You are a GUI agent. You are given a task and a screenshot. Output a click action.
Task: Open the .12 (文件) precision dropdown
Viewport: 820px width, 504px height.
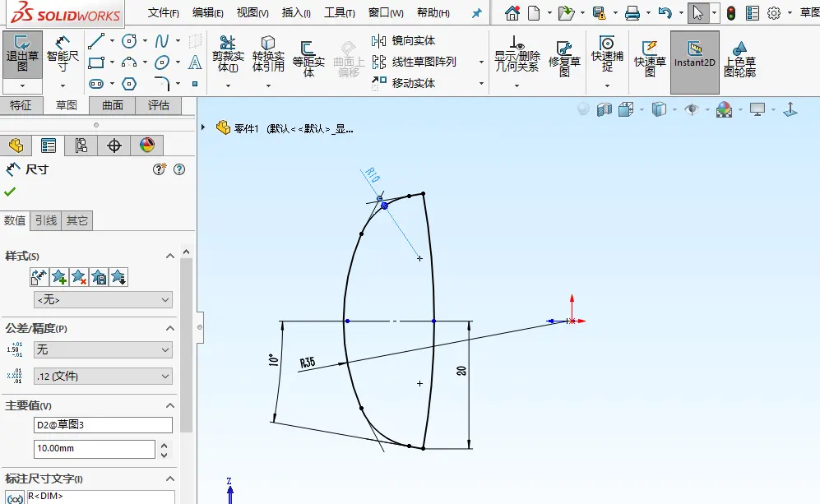(103, 376)
